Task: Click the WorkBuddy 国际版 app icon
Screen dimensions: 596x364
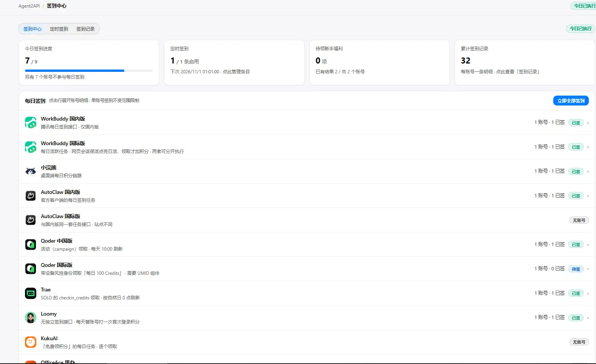Action: (31, 147)
